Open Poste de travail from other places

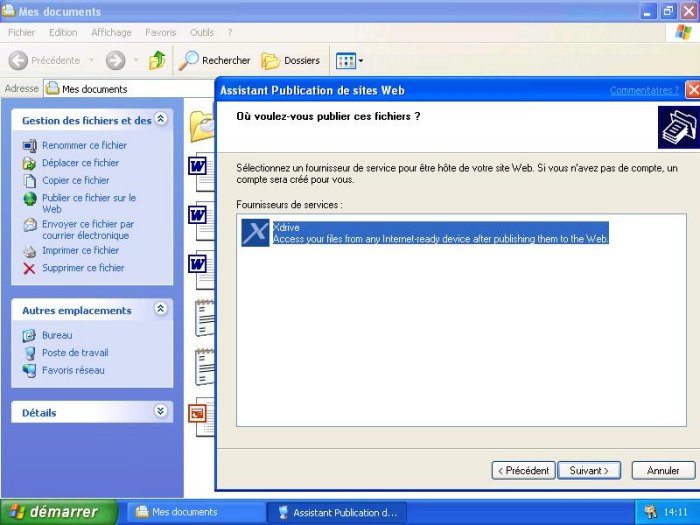[x=74, y=353]
